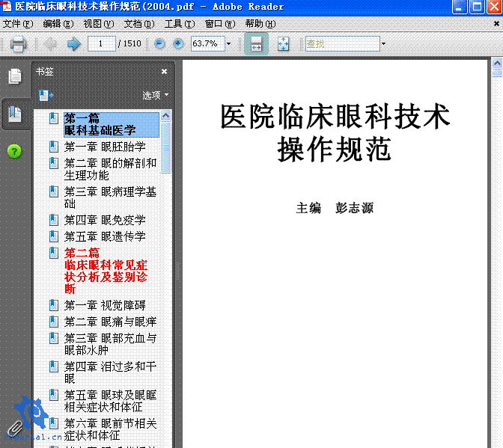503x448 pixels.
Task: Click bookmark icon beside 第四章 眼免疫学
Action: pyautogui.click(x=54, y=220)
